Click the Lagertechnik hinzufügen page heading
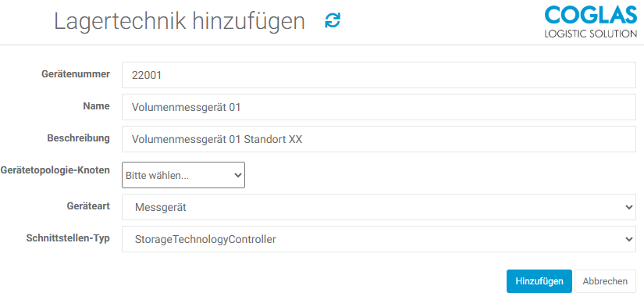The height and width of the screenshot is (300, 644). click(180, 21)
